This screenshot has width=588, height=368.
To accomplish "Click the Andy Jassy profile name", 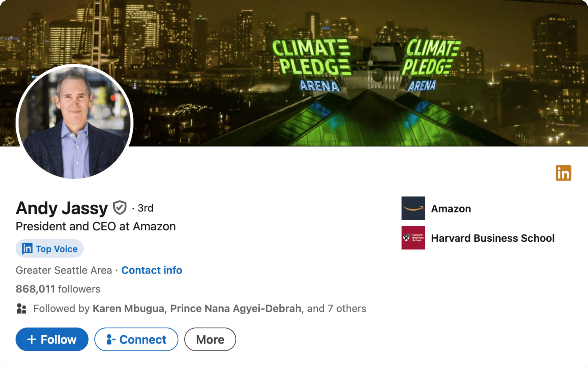I will (62, 208).
